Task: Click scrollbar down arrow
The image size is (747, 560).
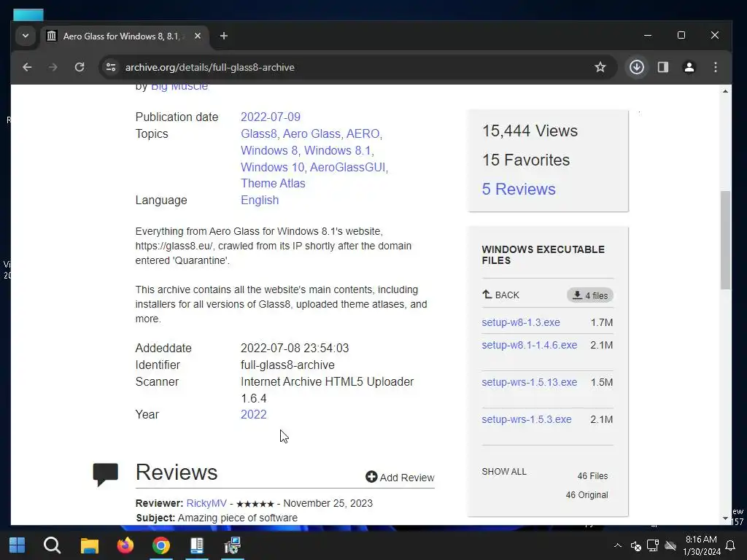Action: click(x=725, y=518)
